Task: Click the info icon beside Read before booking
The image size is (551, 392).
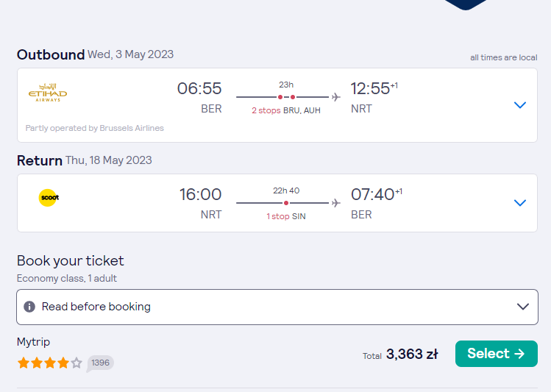Action: click(29, 307)
